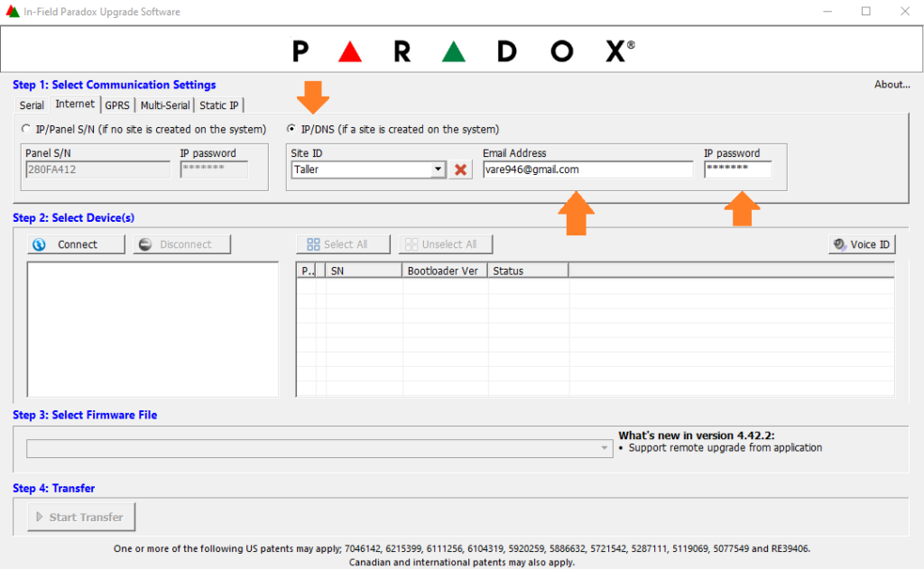The image size is (924, 569).
Task: Click the empty device list box
Action: point(152,329)
